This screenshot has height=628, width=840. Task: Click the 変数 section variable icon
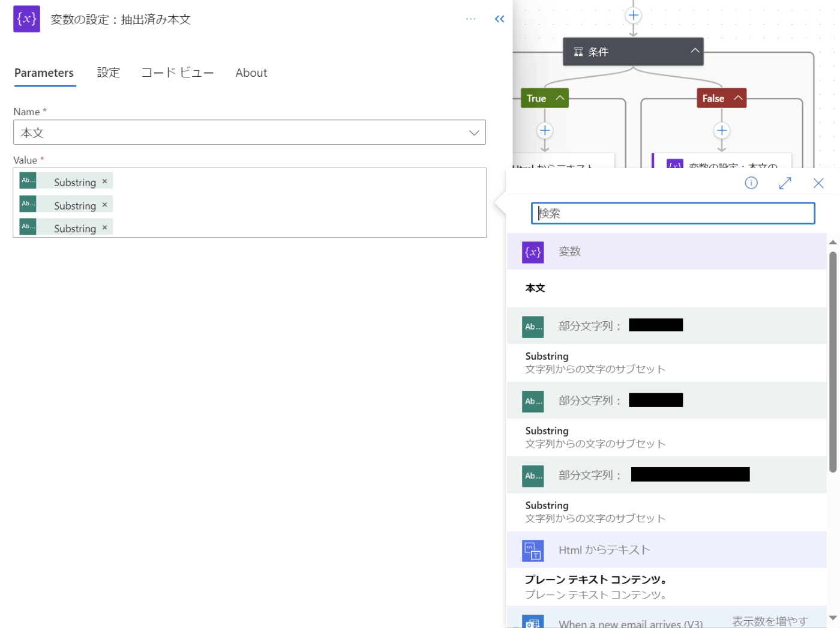[x=533, y=252]
